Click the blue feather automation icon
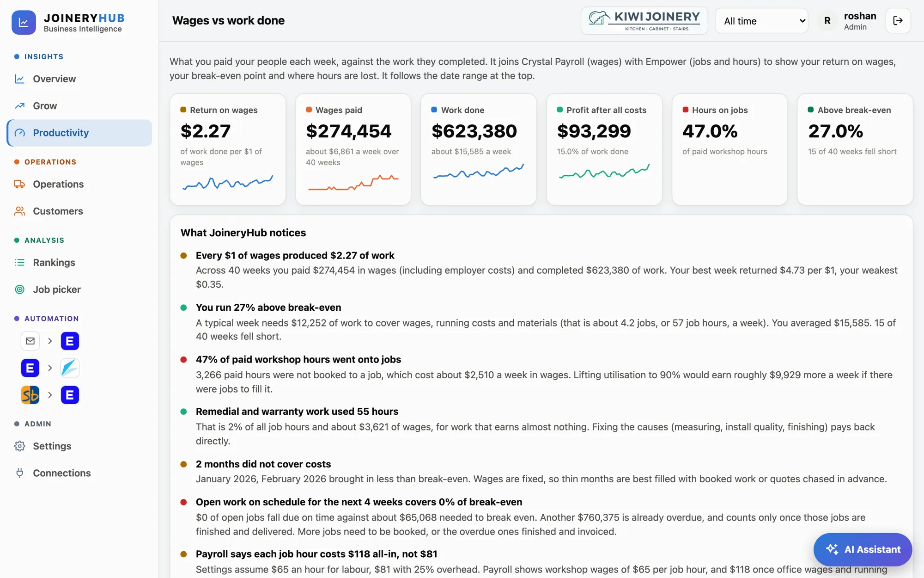The image size is (924, 578). [x=70, y=368]
